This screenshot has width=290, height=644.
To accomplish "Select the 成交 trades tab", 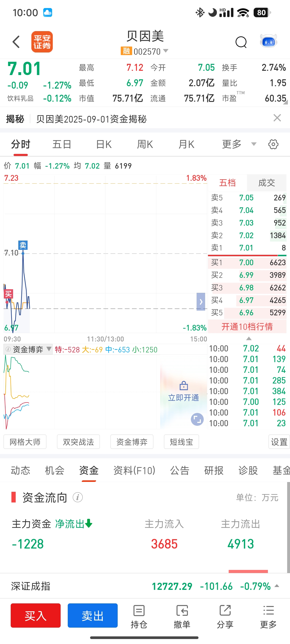I will point(266,183).
